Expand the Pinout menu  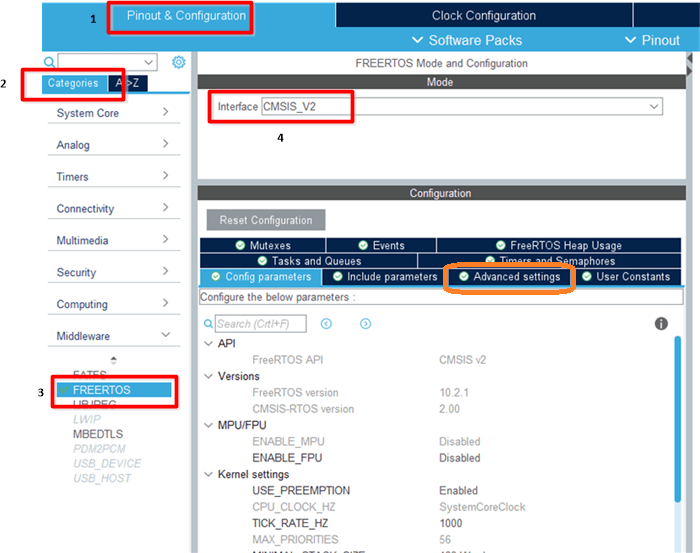click(652, 40)
